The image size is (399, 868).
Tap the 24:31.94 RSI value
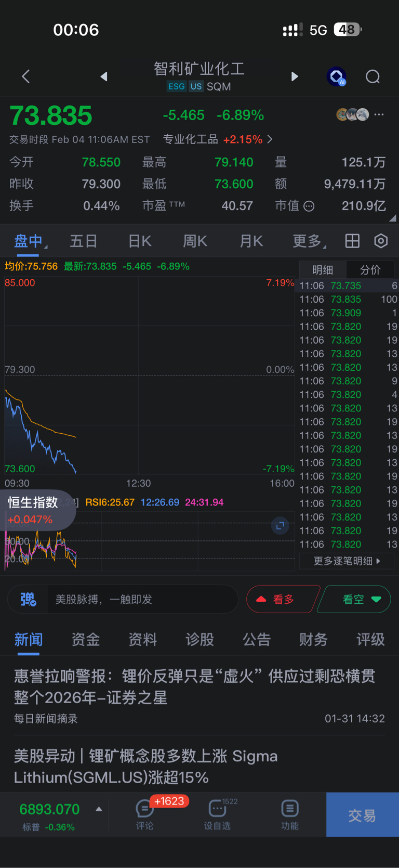tap(204, 502)
